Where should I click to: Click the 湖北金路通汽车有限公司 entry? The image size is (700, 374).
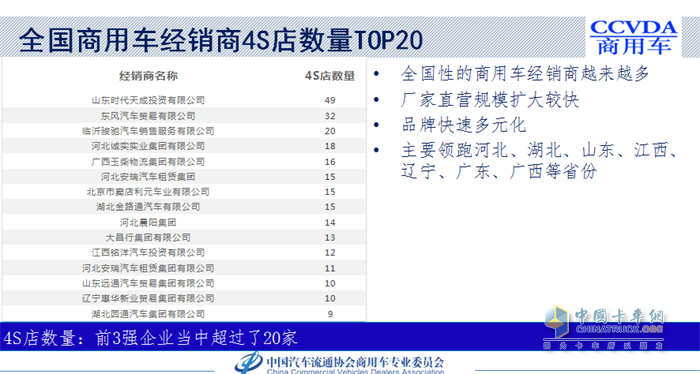tap(148, 207)
